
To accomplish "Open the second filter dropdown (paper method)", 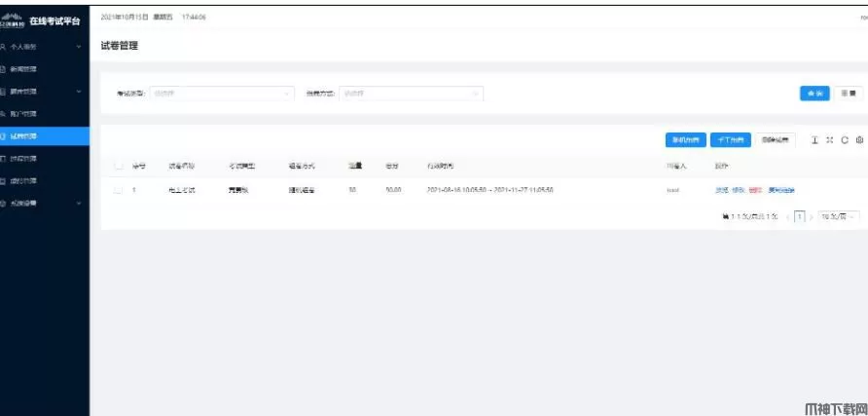I will pyautogui.click(x=410, y=94).
